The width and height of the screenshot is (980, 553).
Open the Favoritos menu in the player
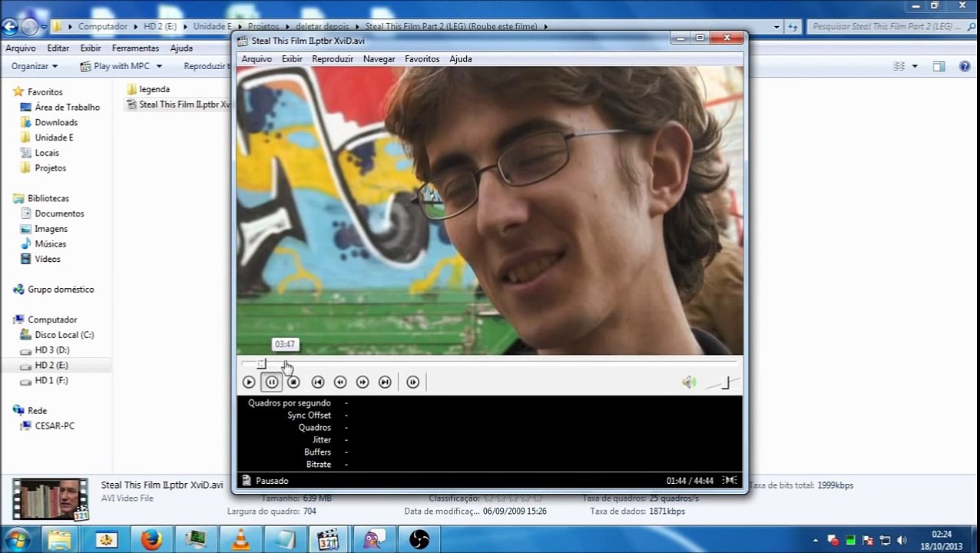422,59
